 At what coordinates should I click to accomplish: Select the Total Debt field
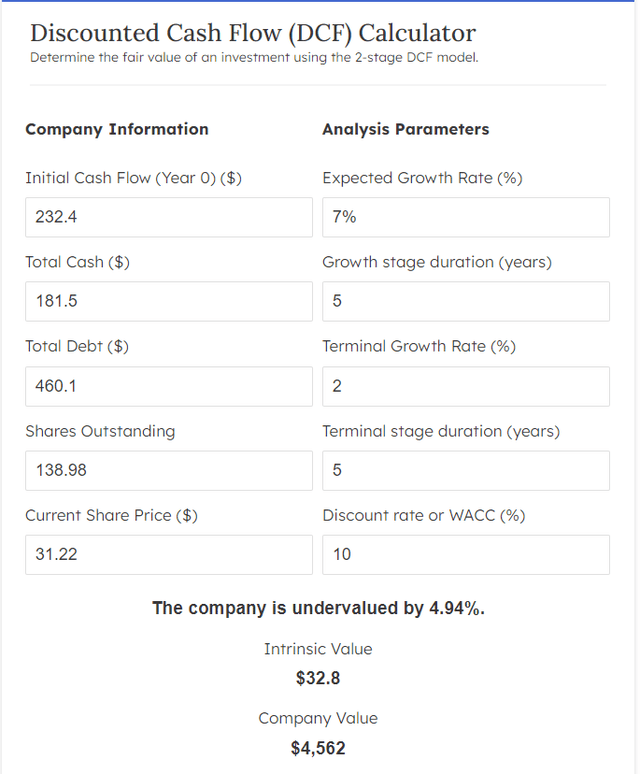pyautogui.click(x=168, y=386)
